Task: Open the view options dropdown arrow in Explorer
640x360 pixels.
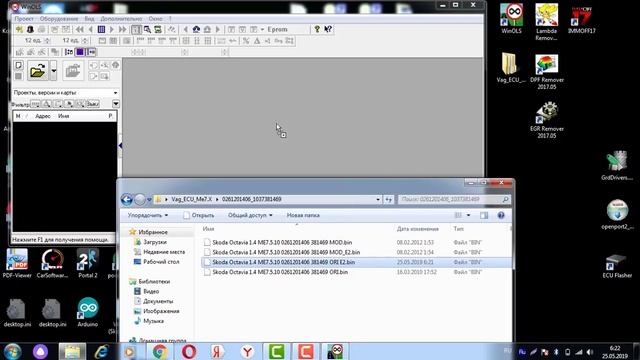Action: point(468,215)
